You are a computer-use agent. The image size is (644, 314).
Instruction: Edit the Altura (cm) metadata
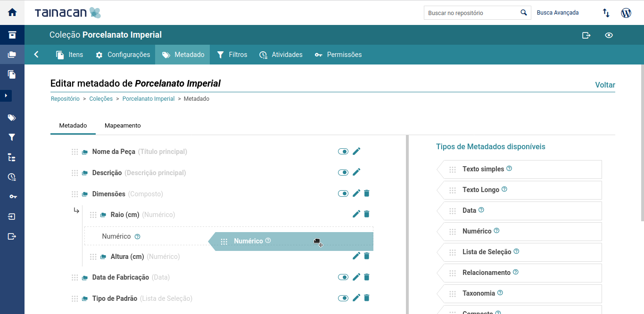point(356,256)
